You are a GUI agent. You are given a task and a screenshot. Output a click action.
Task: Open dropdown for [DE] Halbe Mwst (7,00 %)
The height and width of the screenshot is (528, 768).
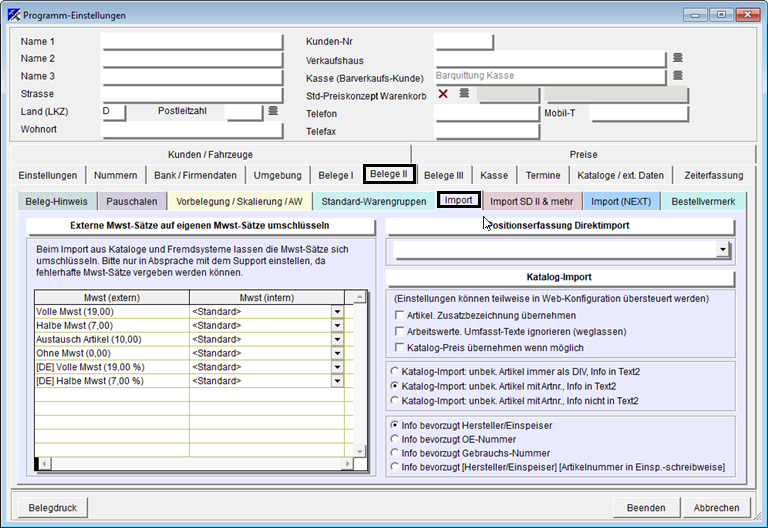[x=337, y=381]
